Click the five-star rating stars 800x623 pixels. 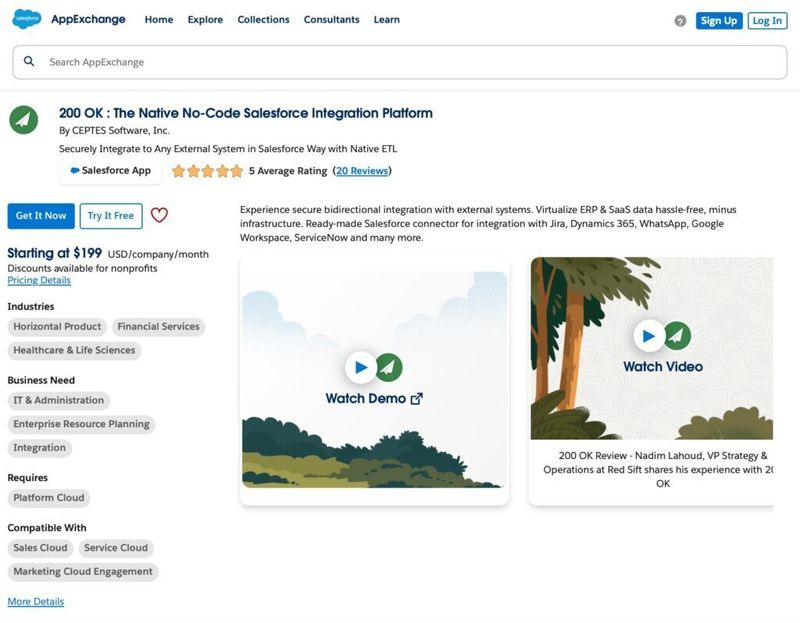pyautogui.click(x=207, y=171)
